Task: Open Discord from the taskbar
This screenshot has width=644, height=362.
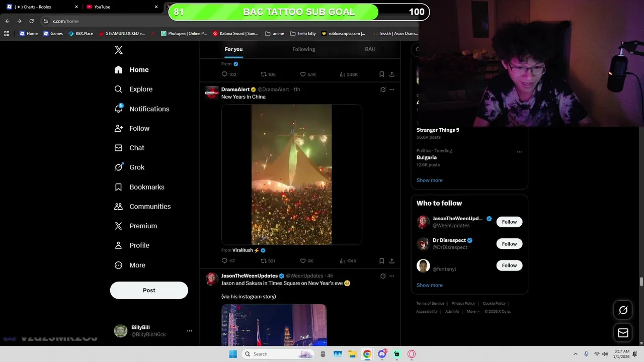Action: click(x=382, y=354)
